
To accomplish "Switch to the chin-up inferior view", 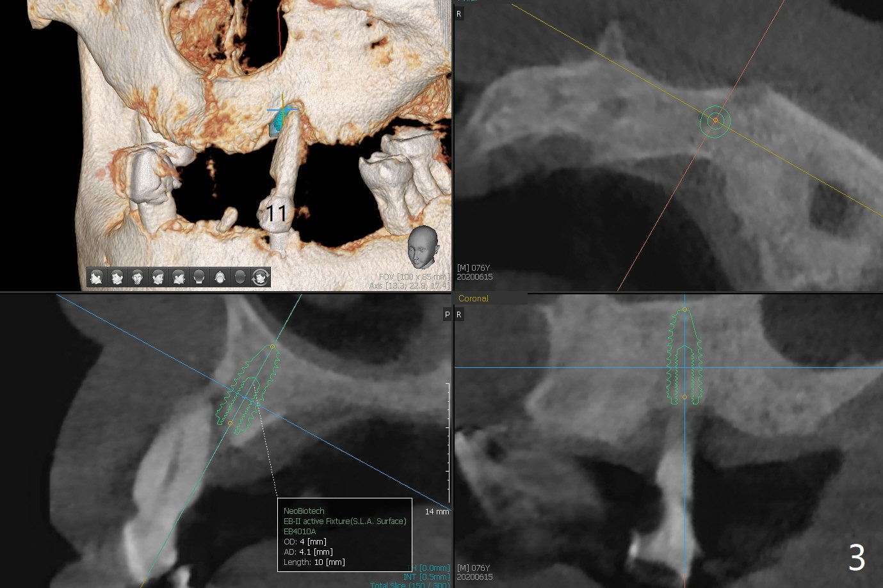I will tap(220, 277).
